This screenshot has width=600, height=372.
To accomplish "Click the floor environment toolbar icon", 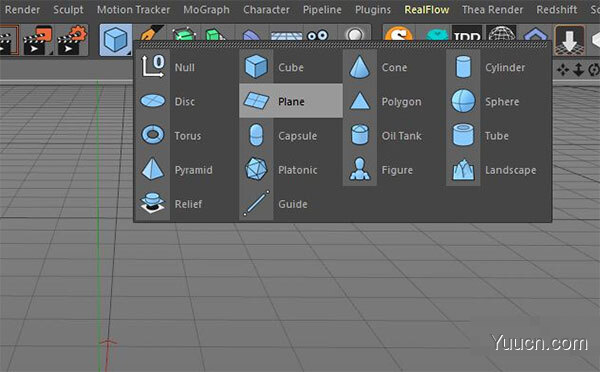I will [287, 36].
